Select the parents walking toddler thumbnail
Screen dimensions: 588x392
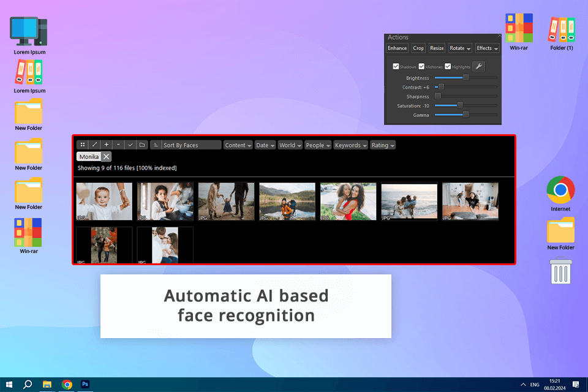click(x=226, y=201)
